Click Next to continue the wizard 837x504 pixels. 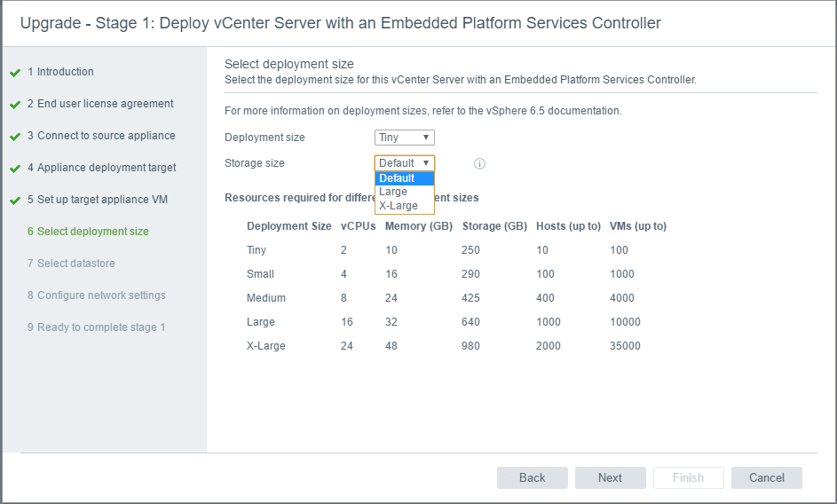tap(610, 477)
